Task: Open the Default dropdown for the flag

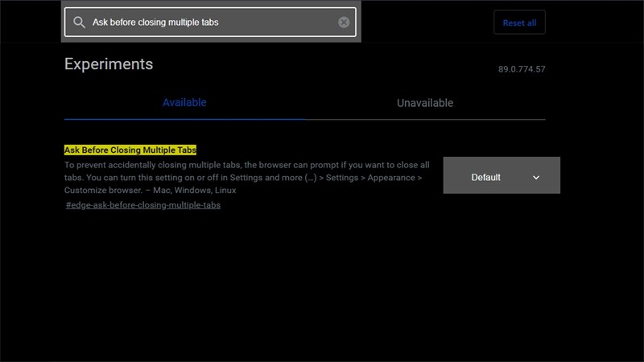Action: 501,176
